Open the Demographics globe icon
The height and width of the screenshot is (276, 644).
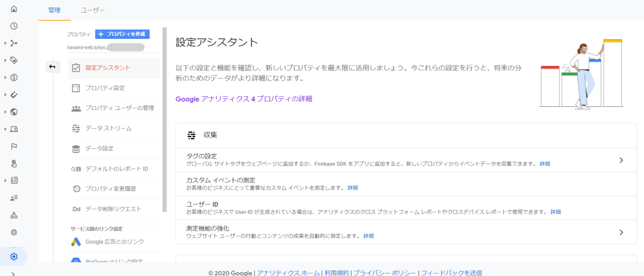click(x=14, y=112)
